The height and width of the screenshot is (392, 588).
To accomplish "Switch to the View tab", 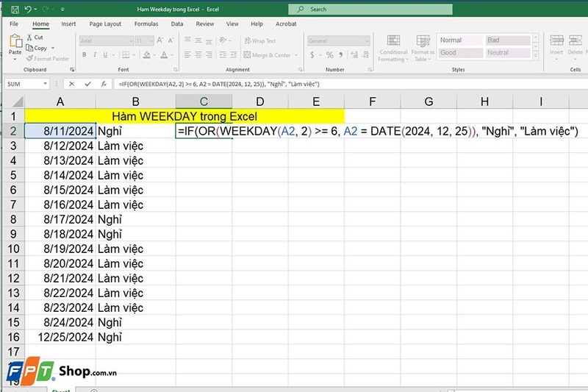I will coord(232,24).
